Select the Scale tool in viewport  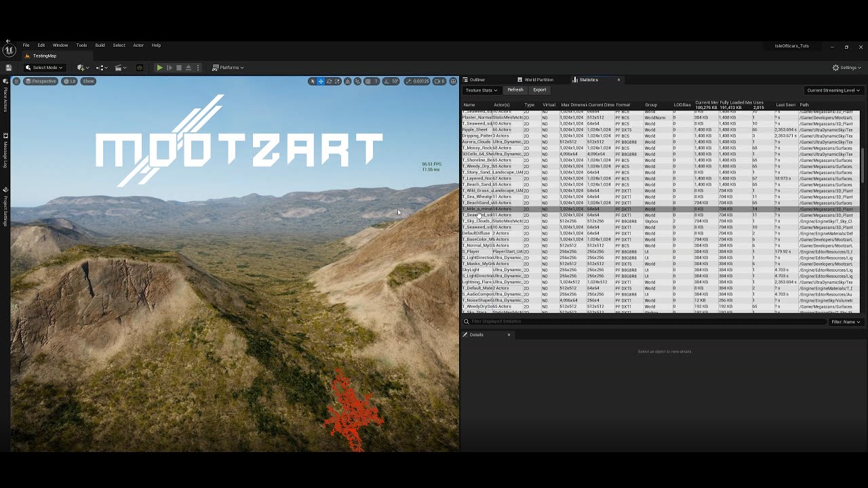point(337,81)
